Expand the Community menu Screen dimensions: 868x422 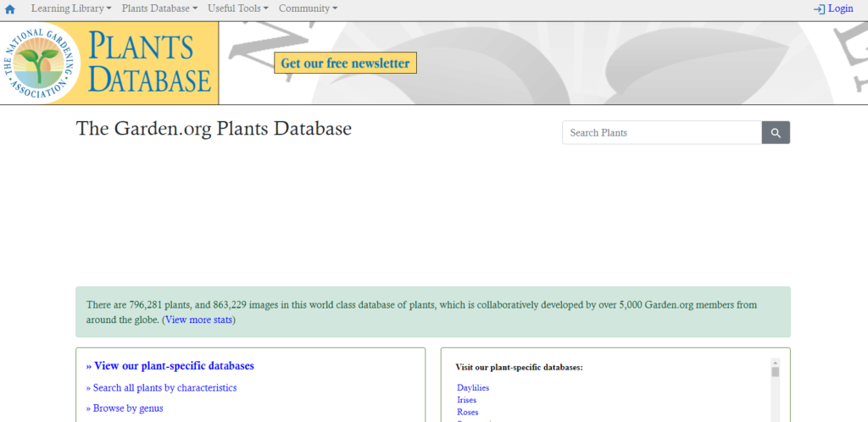click(308, 8)
